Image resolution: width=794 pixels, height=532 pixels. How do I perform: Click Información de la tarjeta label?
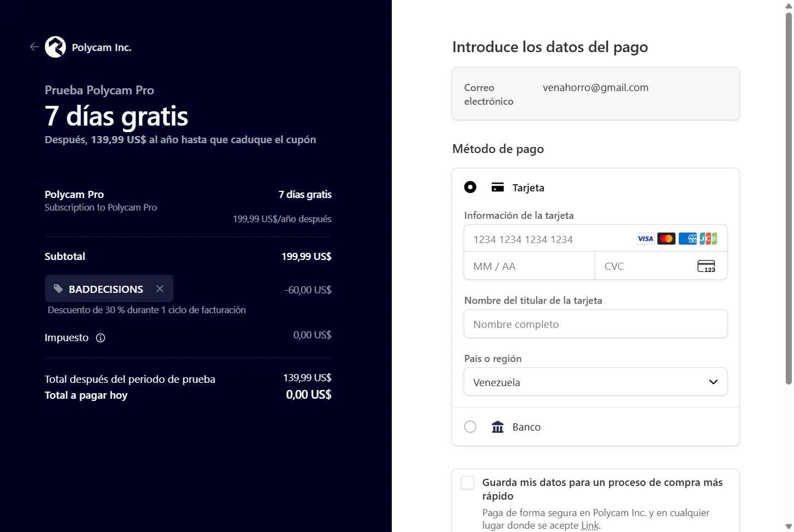[x=519, y=216]
